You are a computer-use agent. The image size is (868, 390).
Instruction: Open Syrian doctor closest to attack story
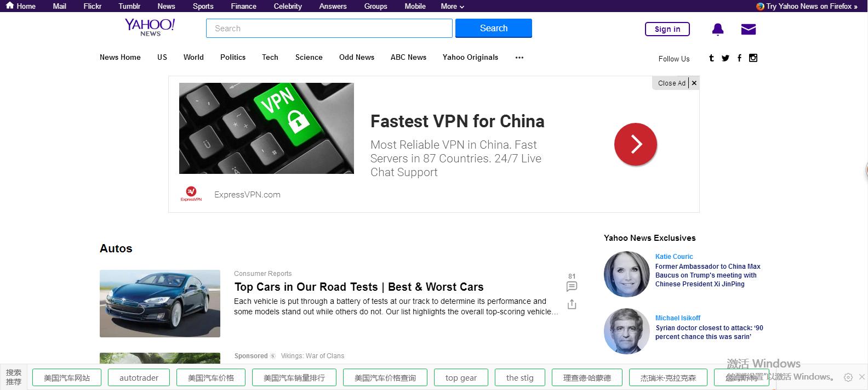tap(709, 332)
